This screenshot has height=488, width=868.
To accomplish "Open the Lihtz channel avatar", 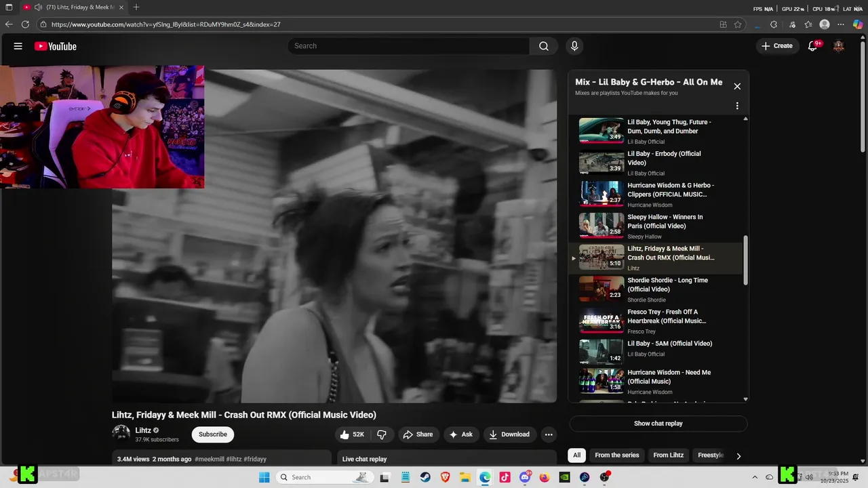I will 121,434.
